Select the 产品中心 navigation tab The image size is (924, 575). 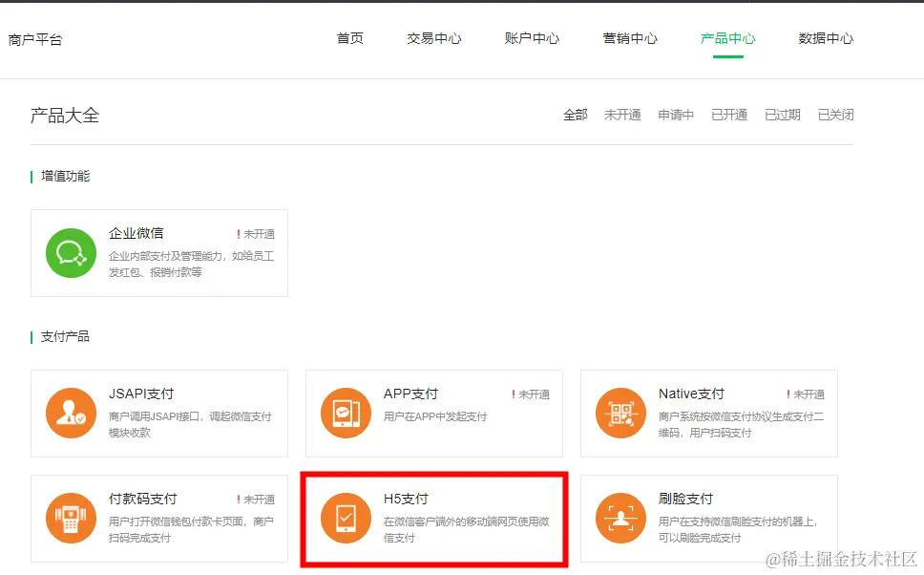(727, 38)
